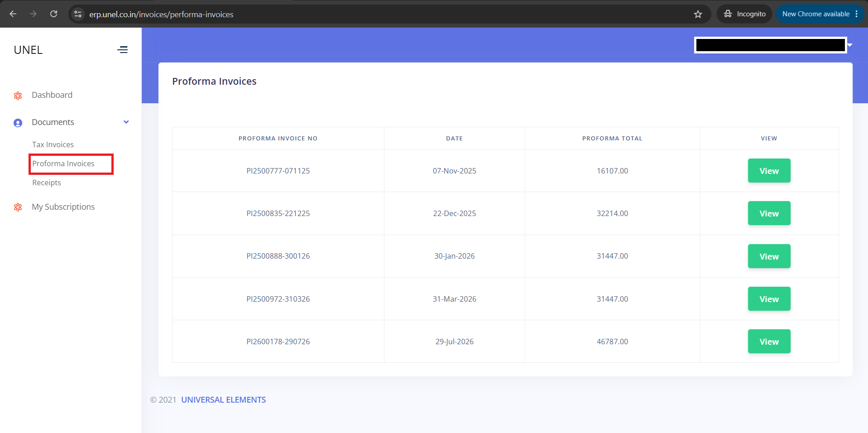Open Proforma Invoices submenu item
The width and height of the screenshot is (868, 433).
click(x=63, y=164)
